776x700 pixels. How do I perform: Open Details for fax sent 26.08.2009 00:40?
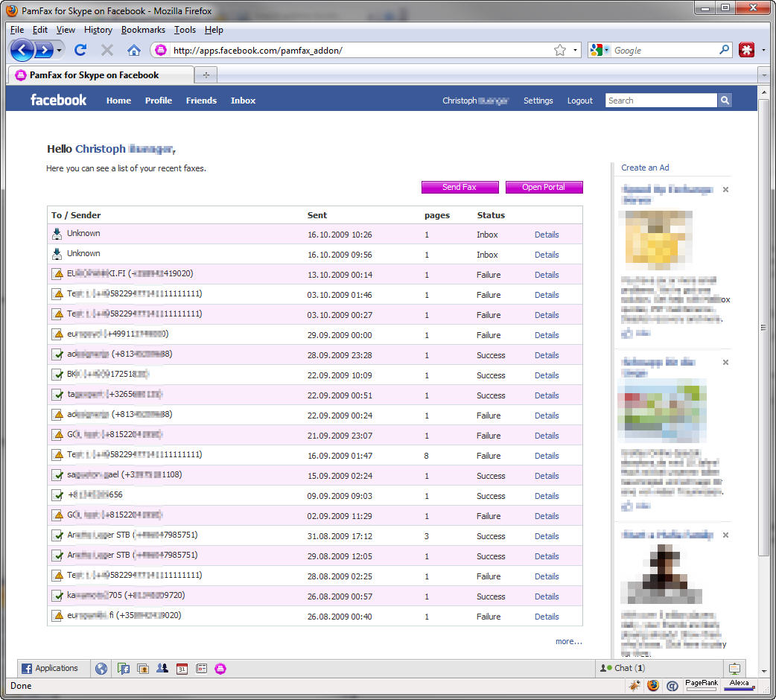[x=547, y=617]
